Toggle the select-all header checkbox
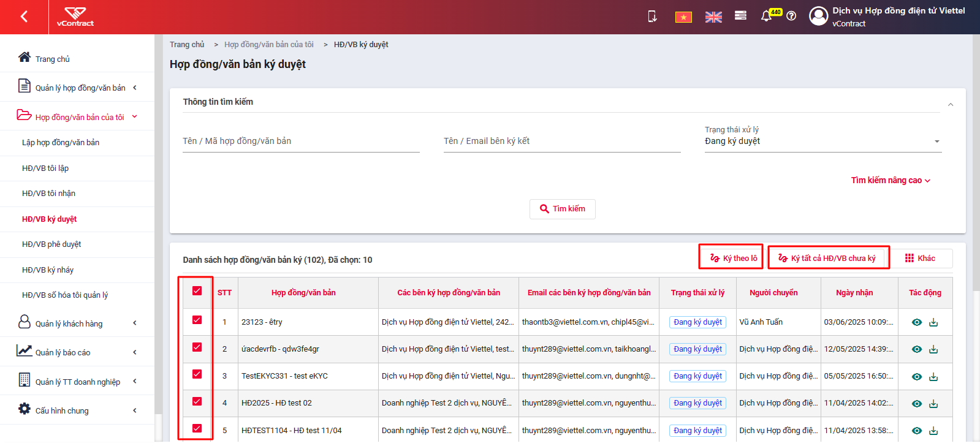 click(197, 291)
